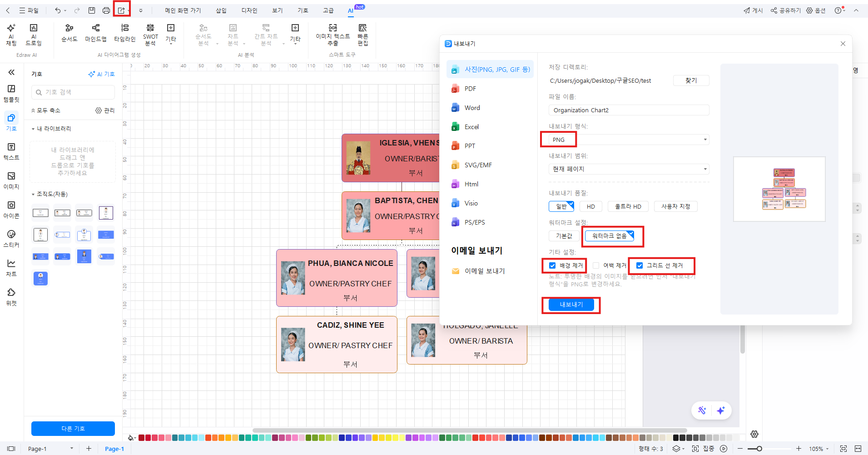This screenshot has width=868, height=455.
Task: Toggle 배경 제거 checkbox
Action: point(552,265)
